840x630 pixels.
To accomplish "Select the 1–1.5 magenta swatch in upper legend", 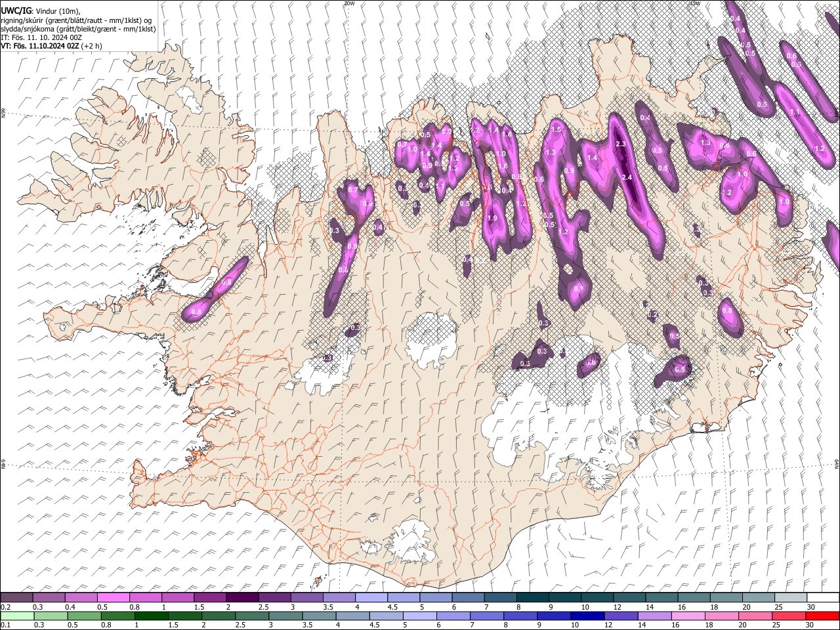I will pyautogui.click(x=178, y=597).
